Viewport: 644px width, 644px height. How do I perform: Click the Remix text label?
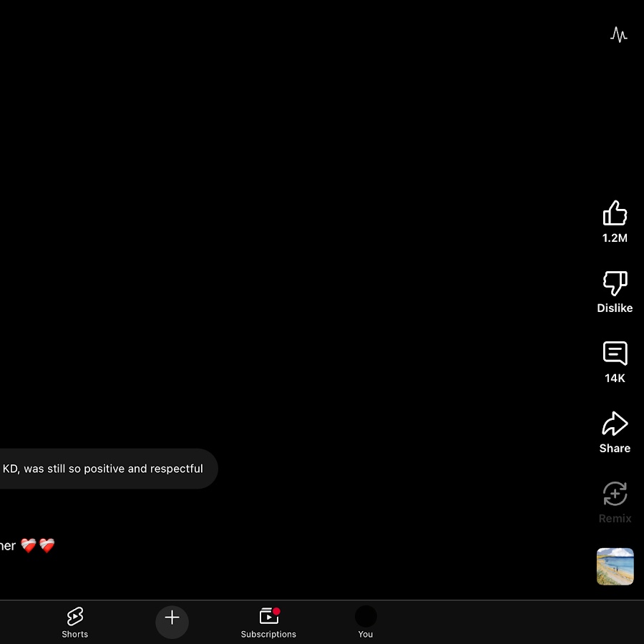coord(615,519)
